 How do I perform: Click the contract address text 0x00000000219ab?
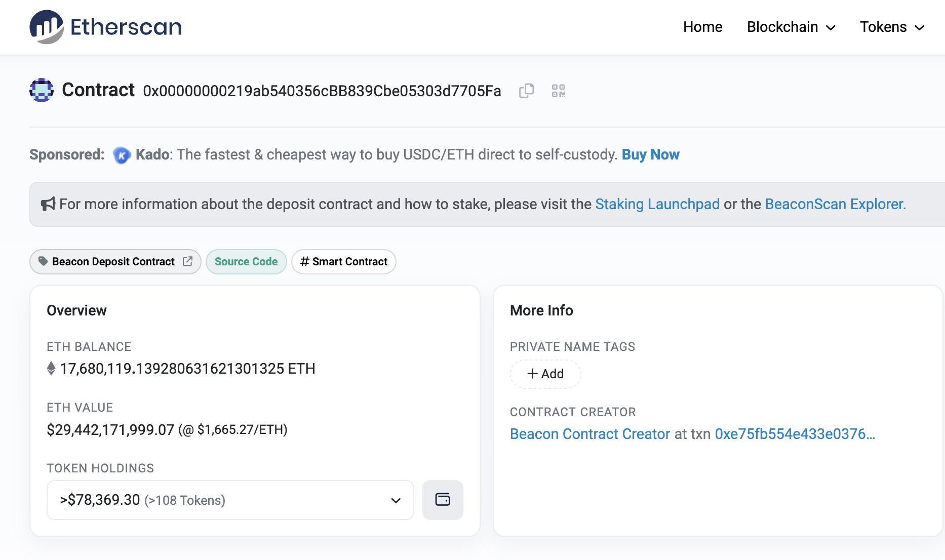(322, 91)
